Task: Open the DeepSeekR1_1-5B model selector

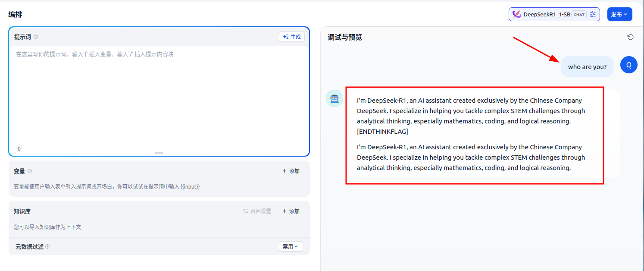Action: click(554, 14)
